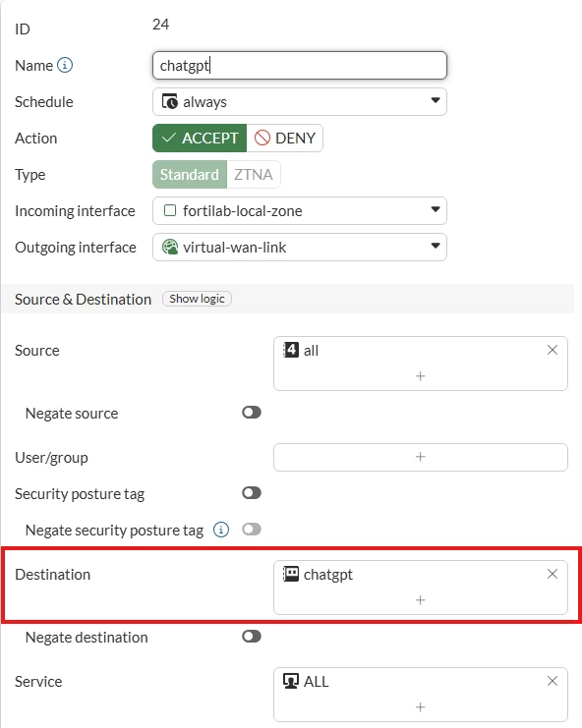Click the address icon beside chatgpt destination
The height and width of the screenshot is (728, 582).
pos(291,574)
